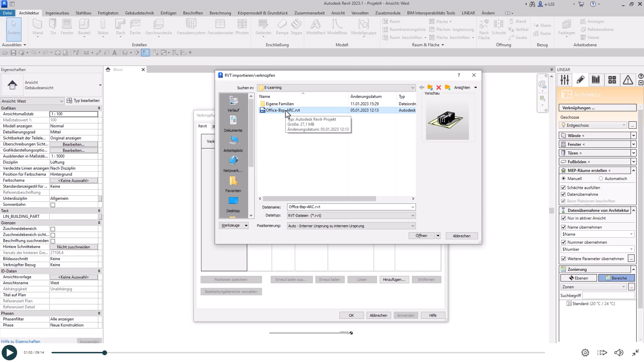
Task: Click Verknüpfungen ... in LINEAR panel
Action: [598, 108]
